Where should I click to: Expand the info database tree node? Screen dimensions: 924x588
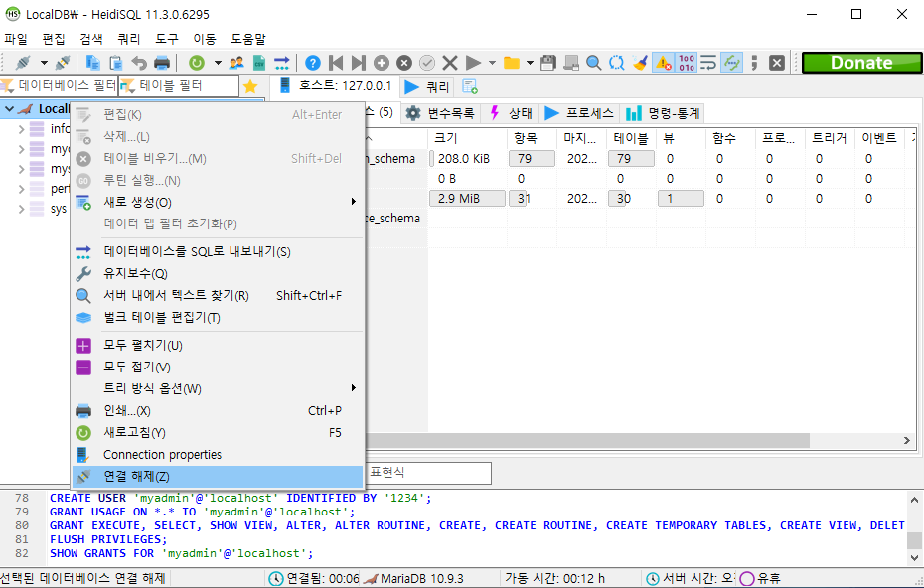21,129
